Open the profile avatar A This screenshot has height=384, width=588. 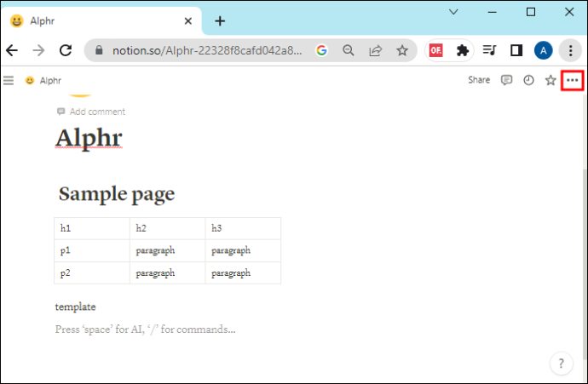click(x=544, y=50)
